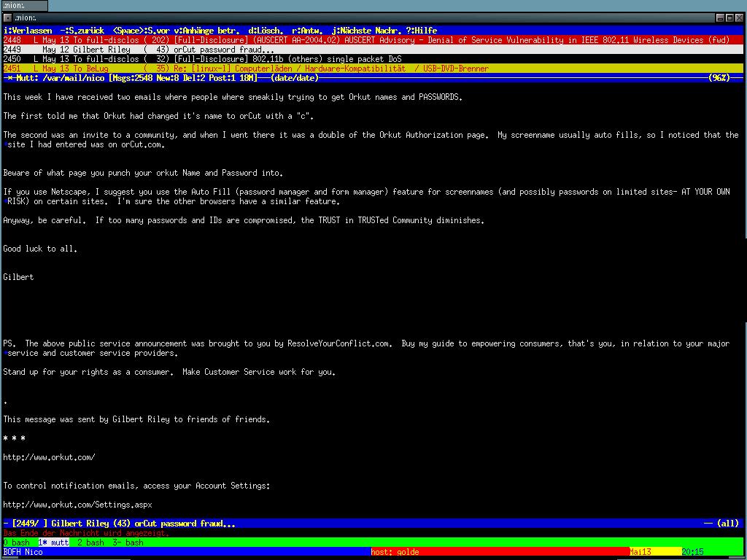Click the '(96%)' position indicator

point(719,78)
